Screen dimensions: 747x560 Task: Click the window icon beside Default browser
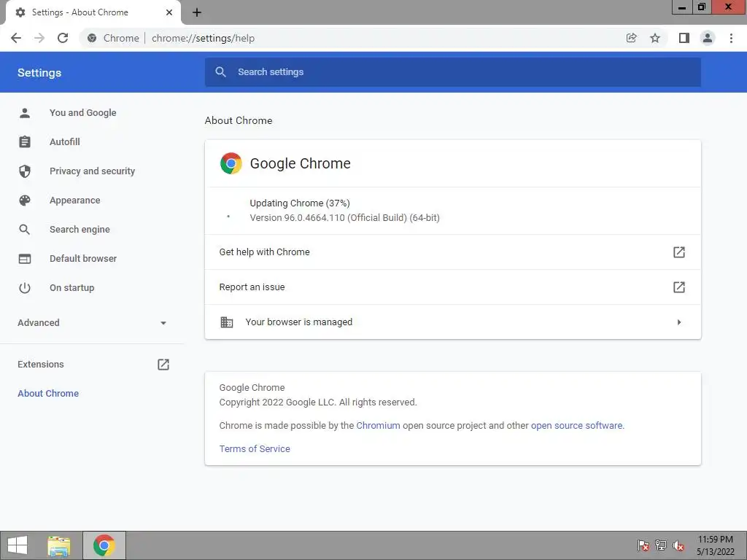click(x=25, y=259)
